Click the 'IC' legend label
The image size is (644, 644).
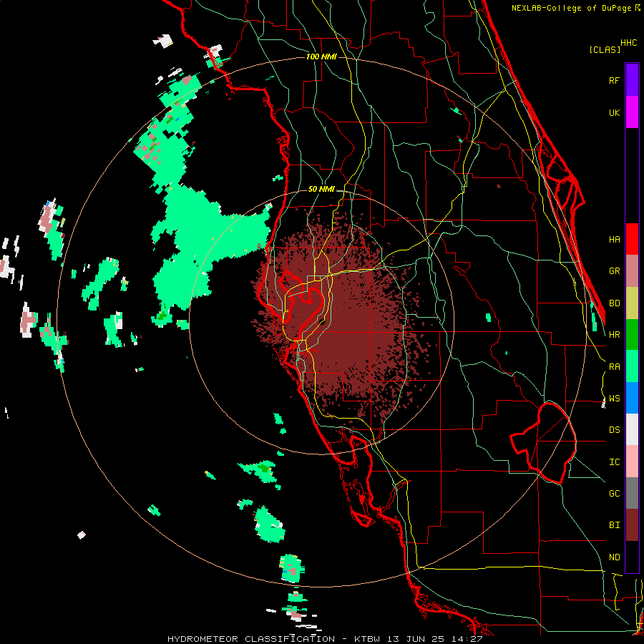click(x=614, y=462)
